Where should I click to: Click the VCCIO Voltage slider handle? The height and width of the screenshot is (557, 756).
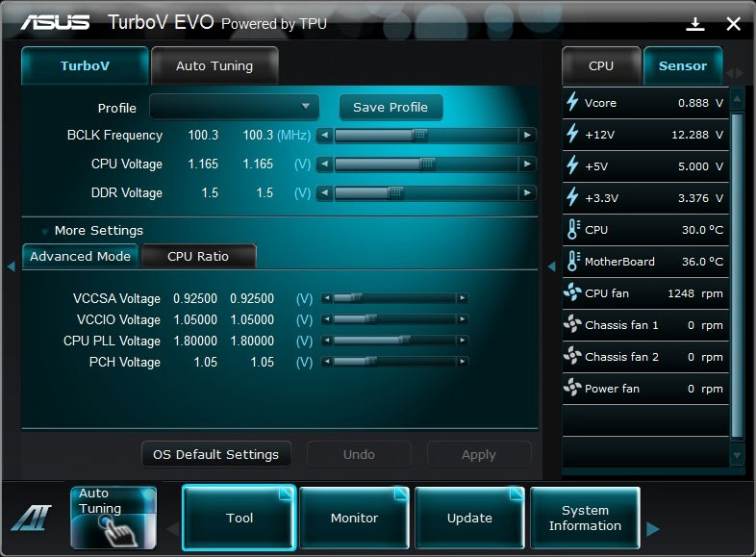point(370,318)
